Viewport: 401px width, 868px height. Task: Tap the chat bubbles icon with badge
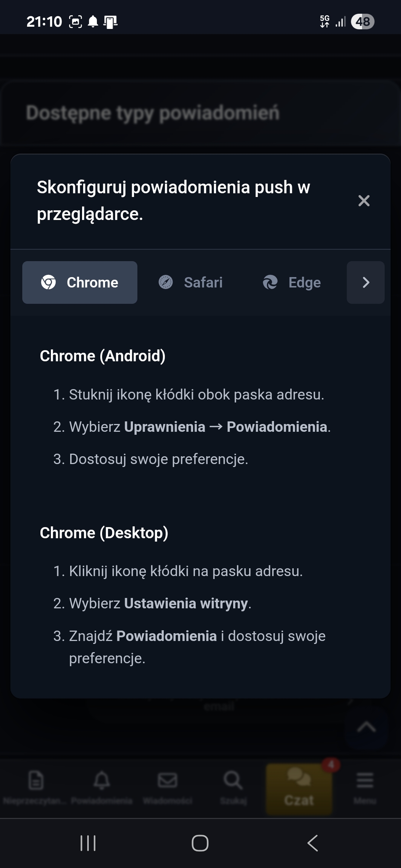pos(299,779)
